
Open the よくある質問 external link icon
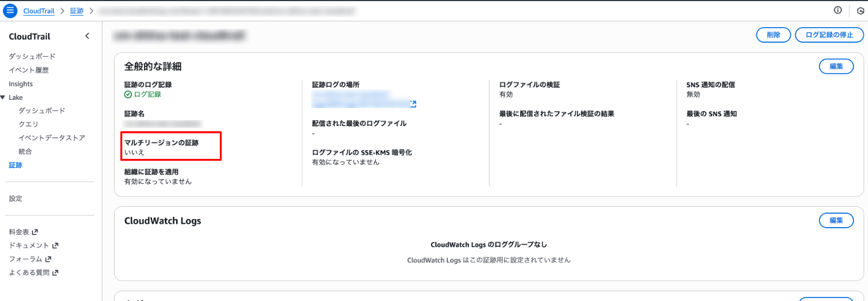coord(55,273)
